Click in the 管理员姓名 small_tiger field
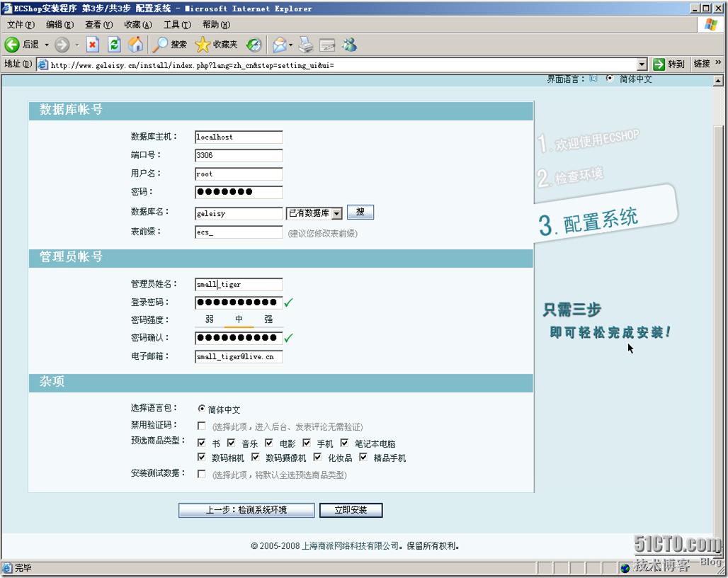 click(x=239, y=284)
